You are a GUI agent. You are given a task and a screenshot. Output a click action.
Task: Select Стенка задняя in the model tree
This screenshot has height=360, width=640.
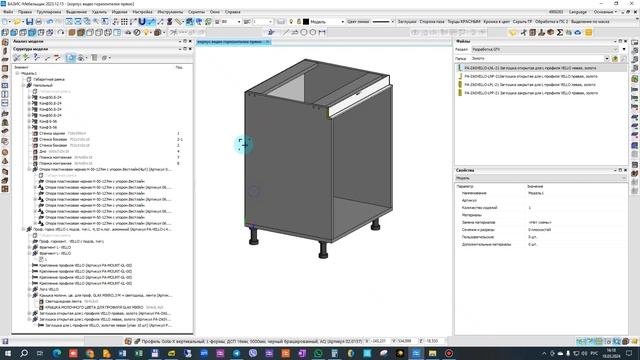coord(52,133)
